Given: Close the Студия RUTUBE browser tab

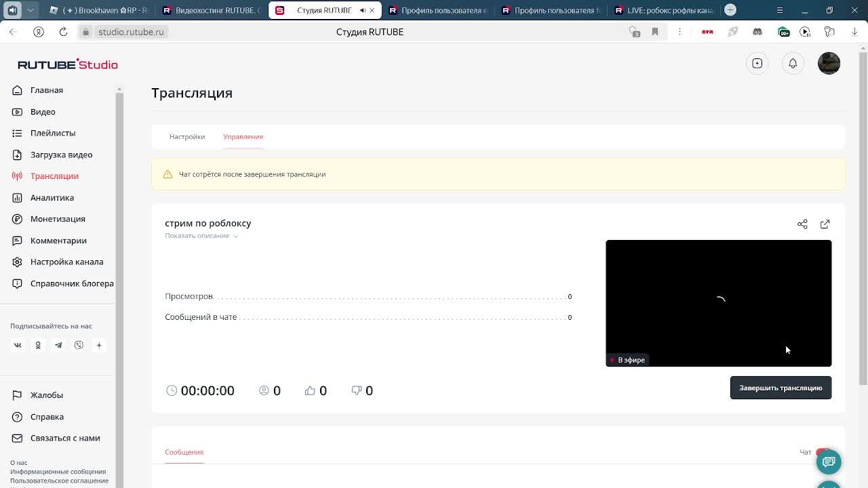Looking at the screenshot, I should coord(372,10).
